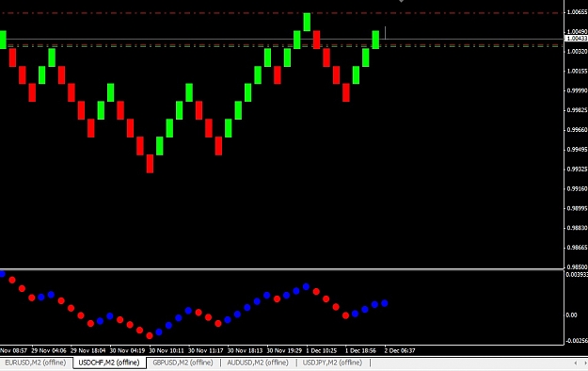Click the 0.99660 price axis label
This screenshot has width=588, height=371.
pos(577,130)
